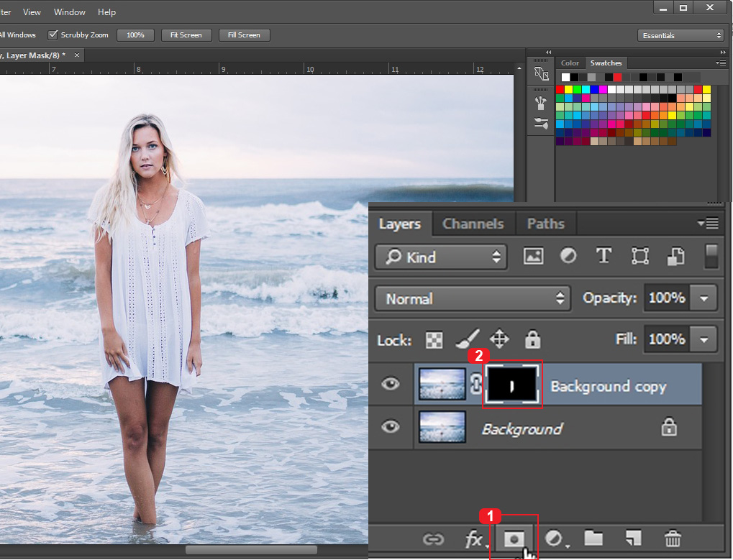
Task: Select the Layers tab
Action: click(x=400, y=224)
